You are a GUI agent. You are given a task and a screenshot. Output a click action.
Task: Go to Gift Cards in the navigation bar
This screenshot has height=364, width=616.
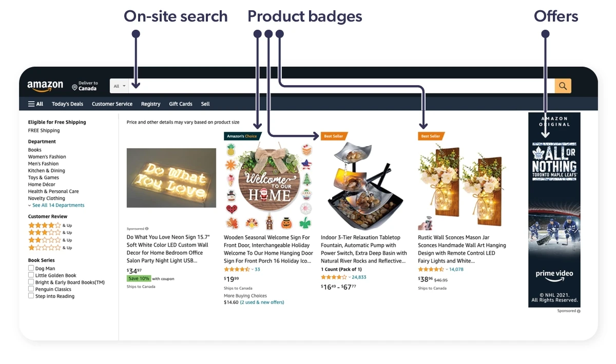pos(181,104)
